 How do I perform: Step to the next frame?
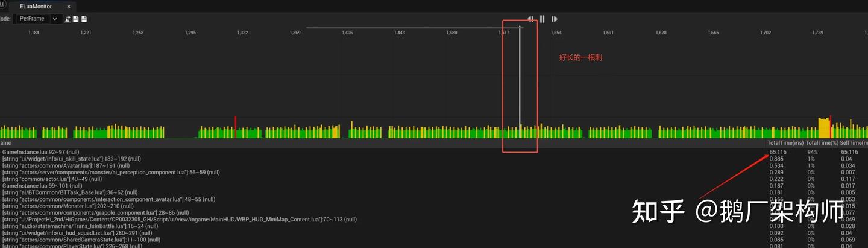[x=554, y=19]
